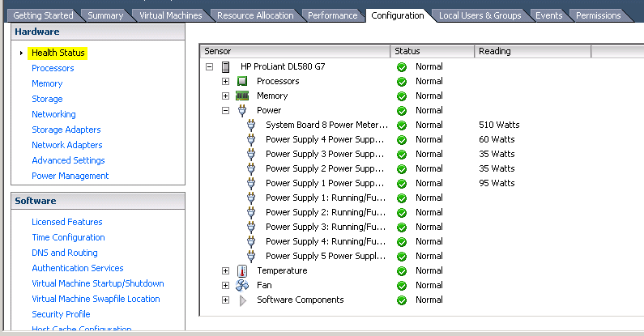Screen dimensions: 644x336
Task: Click the plug icon for Power Supply 1: Running row
Action: pyautogui.click(x=251, y=198)
